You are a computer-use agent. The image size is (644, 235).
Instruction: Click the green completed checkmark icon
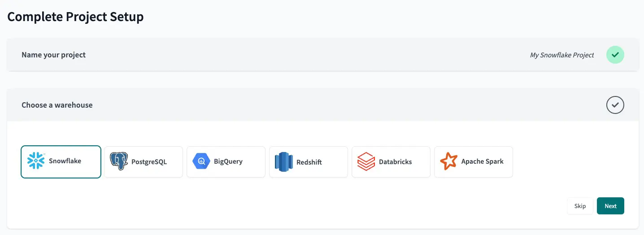coord(615,55)
